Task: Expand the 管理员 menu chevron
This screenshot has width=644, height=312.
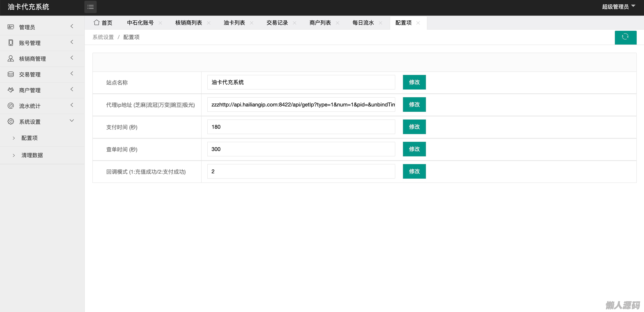Action: point(72,26)
